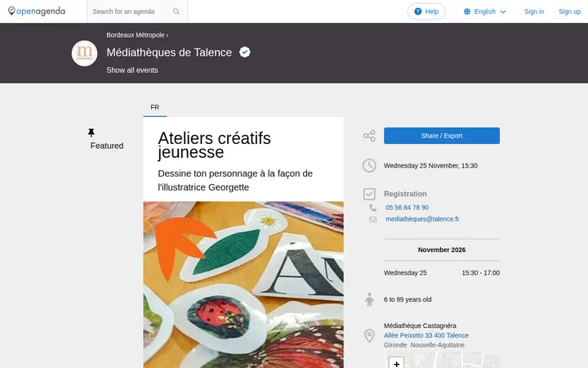Click the Nouvelle-Aquitaine region text

tap(437, 345)
